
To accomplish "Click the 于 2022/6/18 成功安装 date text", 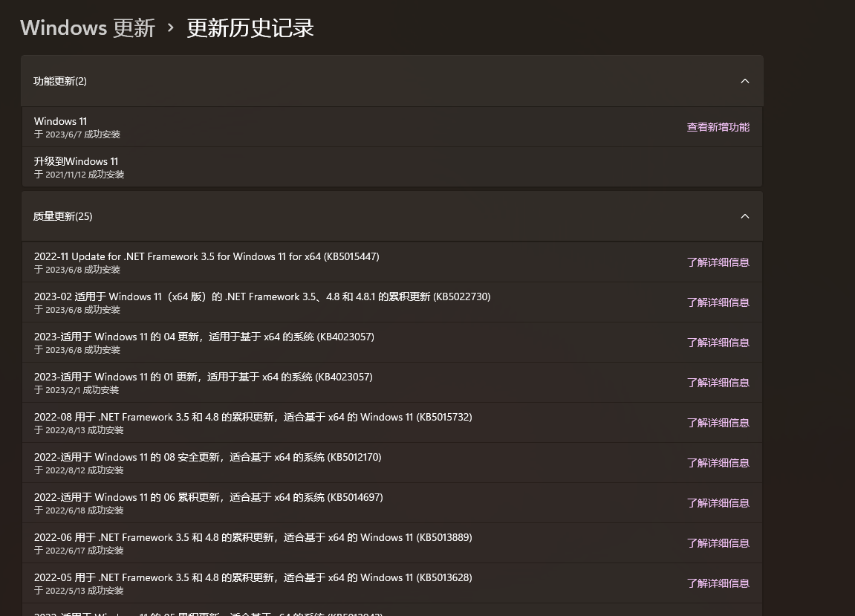I will coord(79,510).
